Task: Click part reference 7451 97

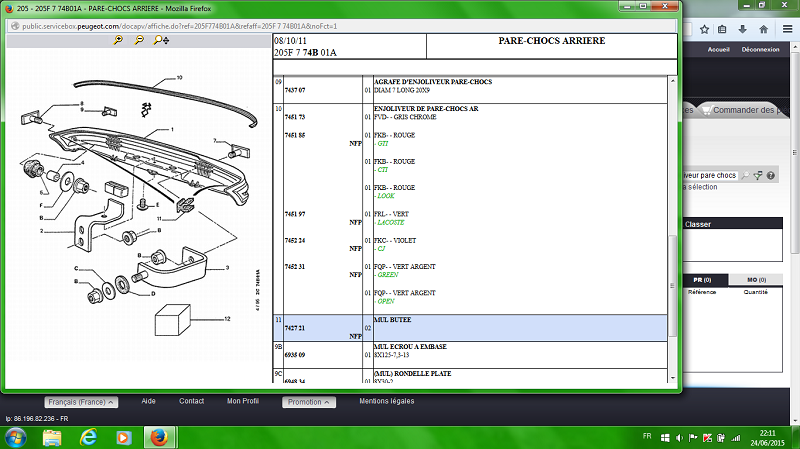Action: (x=295, y=214)
